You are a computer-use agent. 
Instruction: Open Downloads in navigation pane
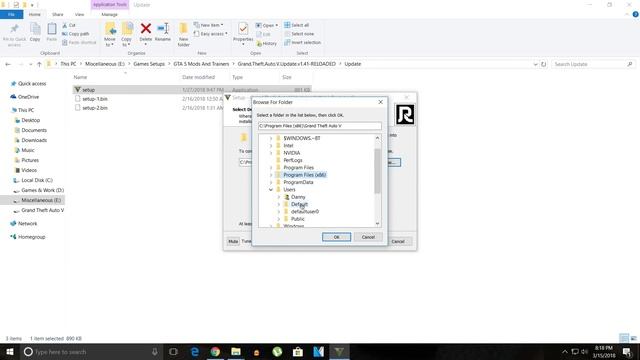tap(33, 140)
